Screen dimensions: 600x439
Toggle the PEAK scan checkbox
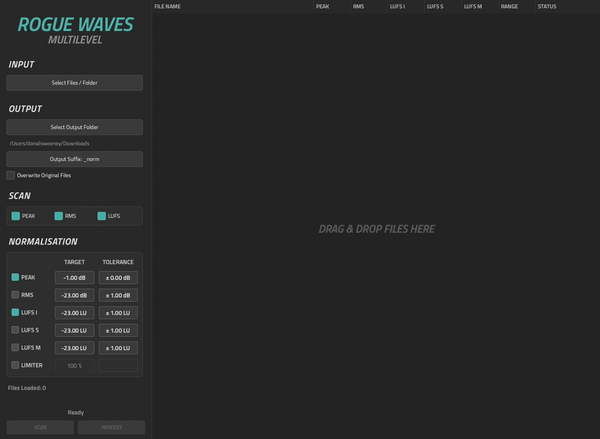pos(16,216)
